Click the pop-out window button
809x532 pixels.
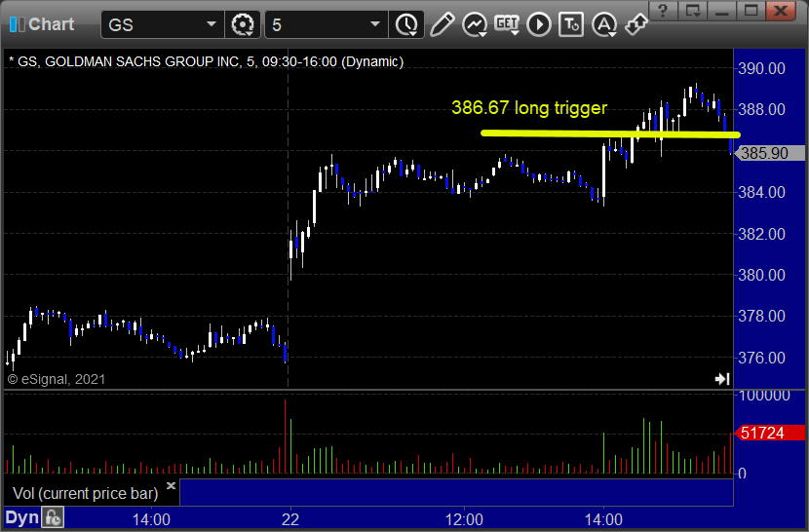coord(692,11)
